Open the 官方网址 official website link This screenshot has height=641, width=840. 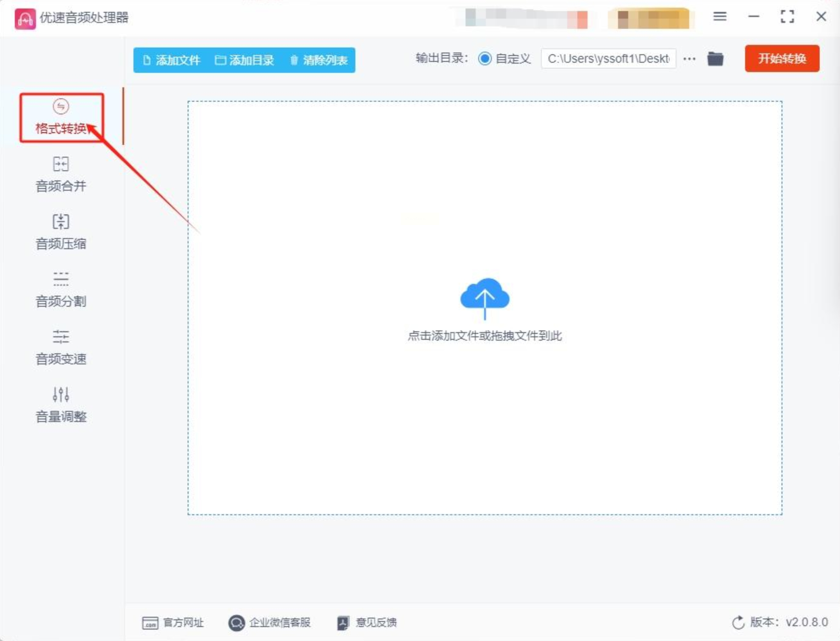(173, 622)
